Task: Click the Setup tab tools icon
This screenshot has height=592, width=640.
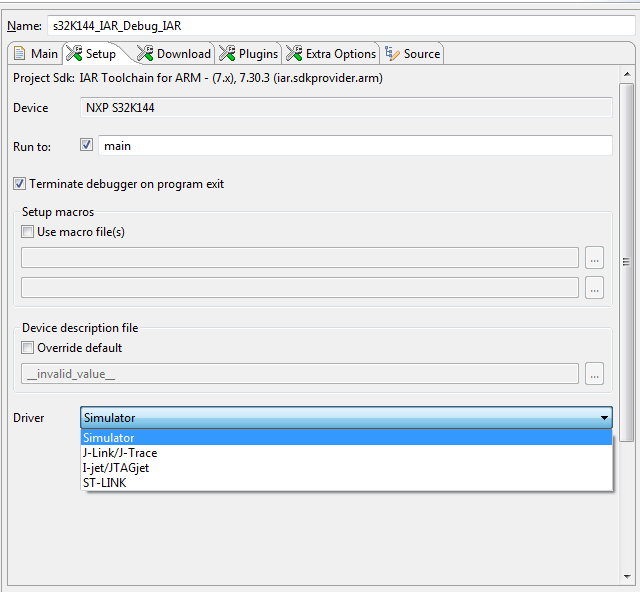Action: tap(74, 53)
